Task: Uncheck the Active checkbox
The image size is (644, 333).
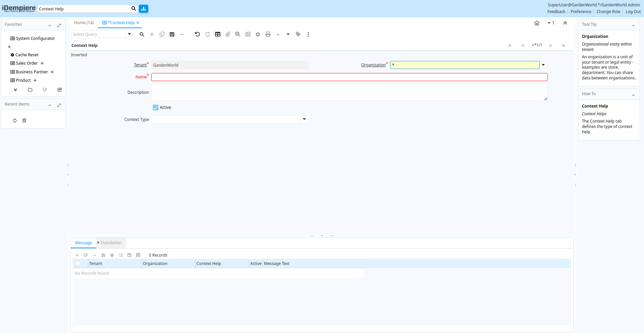Action: click(156, 108)
